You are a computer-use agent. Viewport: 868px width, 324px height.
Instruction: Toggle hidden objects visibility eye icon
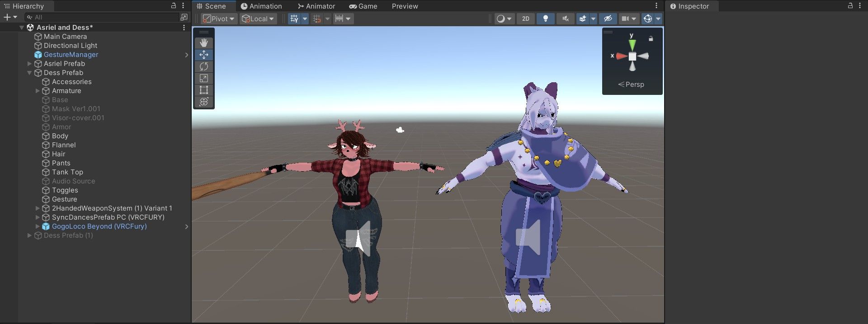point(608,19)
